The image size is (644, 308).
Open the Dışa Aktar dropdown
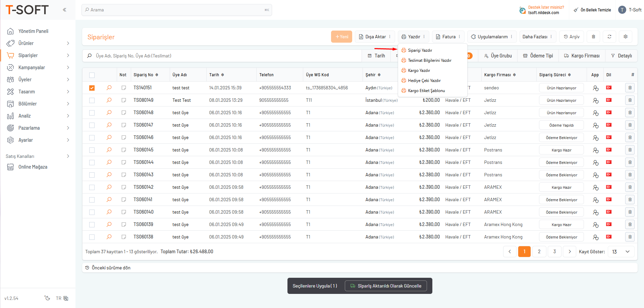click(x=375, y=37)
